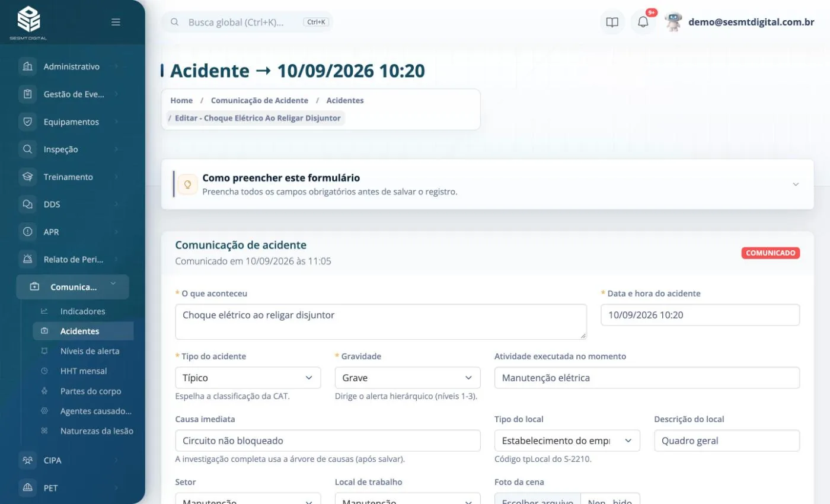This screenshot has height=504, width=830.
Task: Go to Home breadcrumb link
Action: pos(181,100)
